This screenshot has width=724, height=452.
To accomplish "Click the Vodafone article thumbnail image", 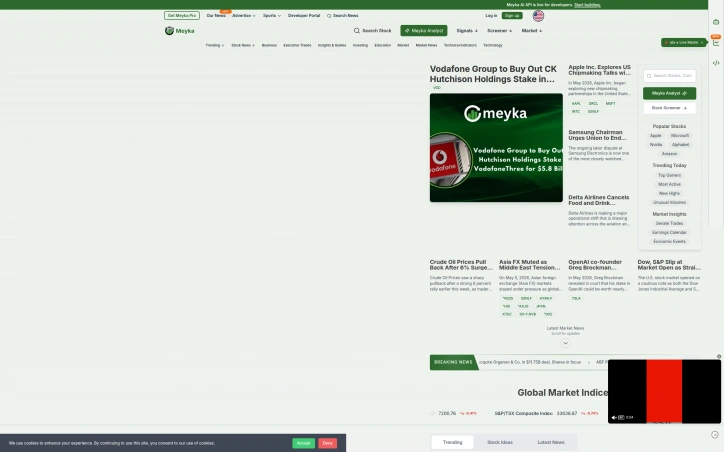I will coord(496,148).
